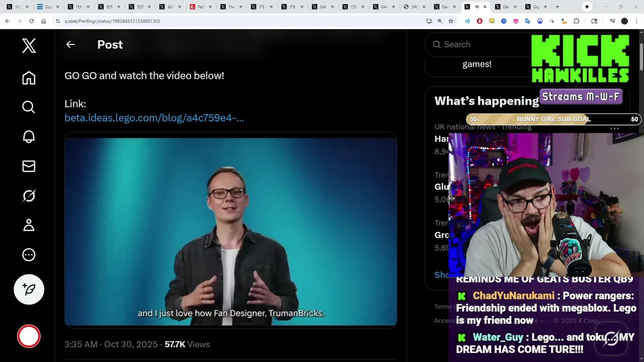The height and width of the screenshot is (362, 644).
Task: Open the media control icon in the toolbar
Action: tap(612, 21)
